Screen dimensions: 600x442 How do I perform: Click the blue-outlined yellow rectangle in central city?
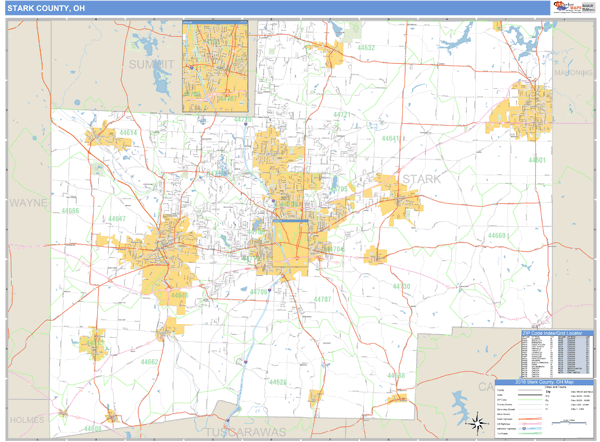click(292, 245)
